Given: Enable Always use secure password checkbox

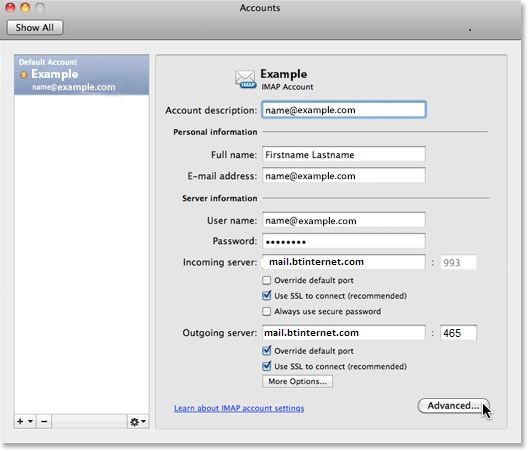Looking at the screenshot, I should click(x=266, y=311).
